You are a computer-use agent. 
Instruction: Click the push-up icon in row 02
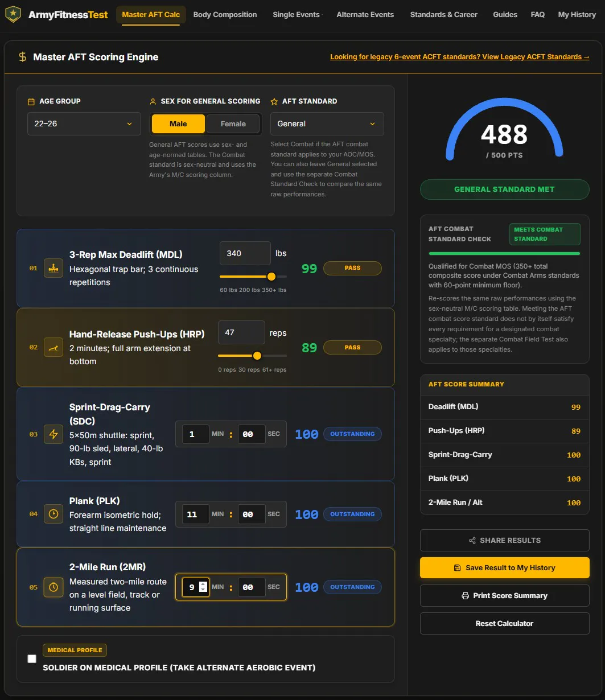coord(53,347)
